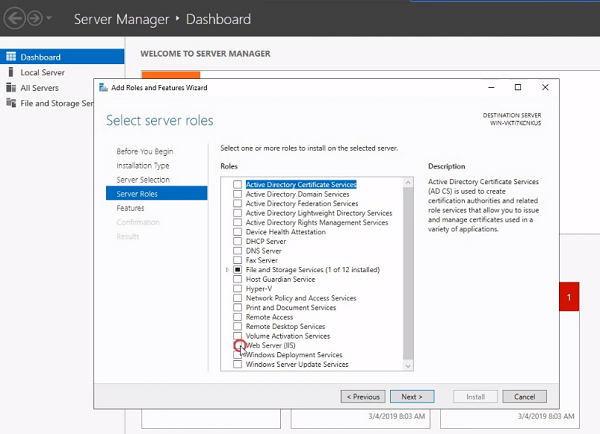The width and height of the screenshot is (600, 434).
Task: Click roles list scroll down arrow
Action: [x=408, y=366]
